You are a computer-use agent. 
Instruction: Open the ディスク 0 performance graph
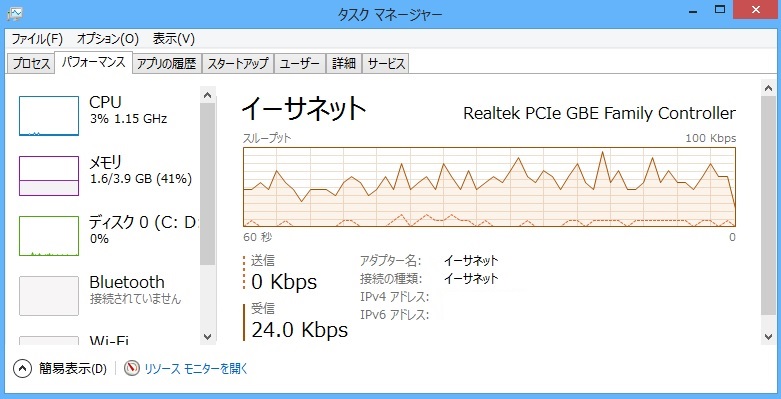coord(49,236)
